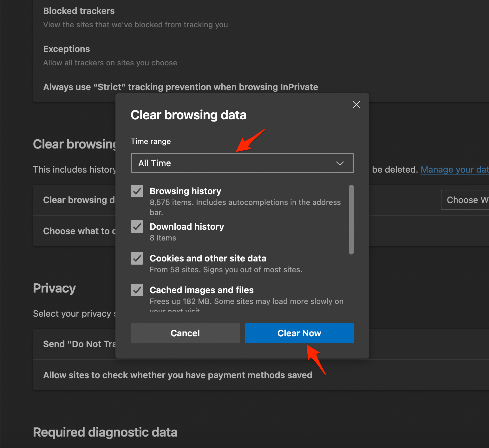The image size is (489, 448).
Task: Toggle the Download history checkbox
Action: [137, 227]
